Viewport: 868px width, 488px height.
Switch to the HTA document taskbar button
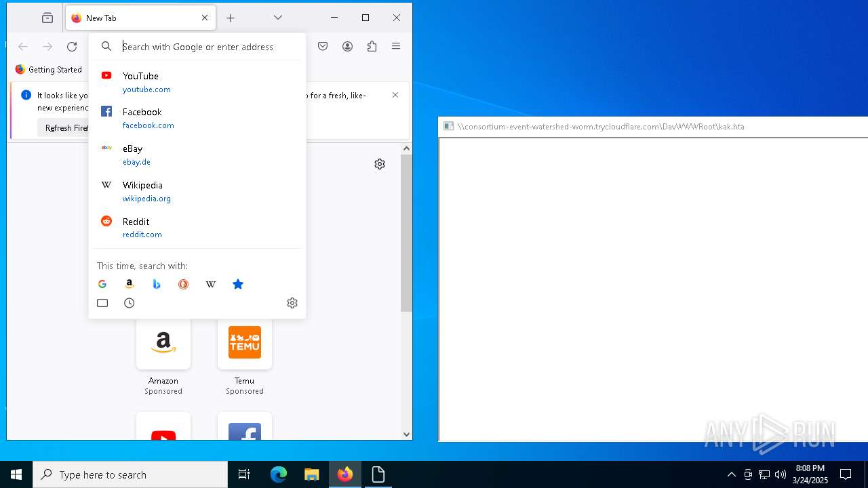[x=378, y=474]
